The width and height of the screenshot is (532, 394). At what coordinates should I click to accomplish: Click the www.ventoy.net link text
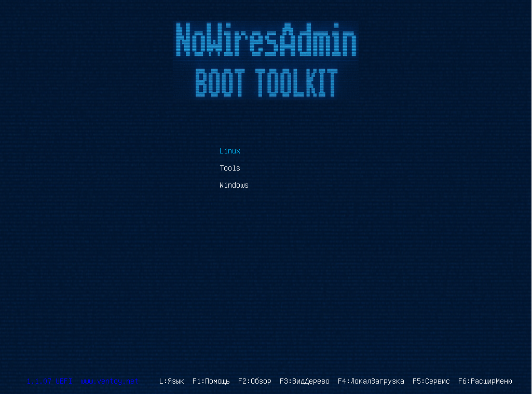point(109,381)
